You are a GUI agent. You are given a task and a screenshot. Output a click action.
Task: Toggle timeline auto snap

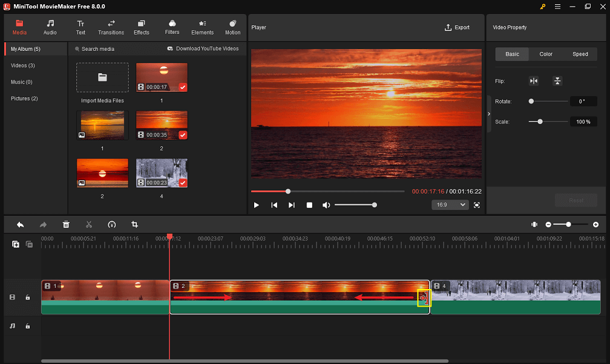click(534, 224)
